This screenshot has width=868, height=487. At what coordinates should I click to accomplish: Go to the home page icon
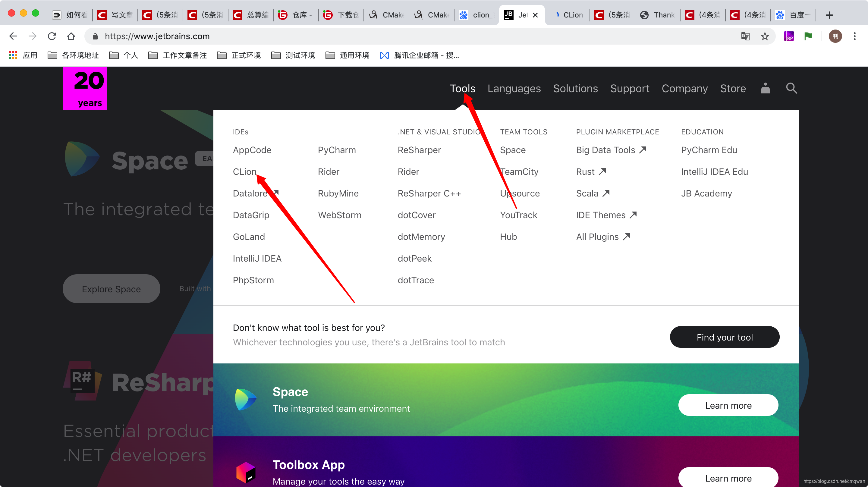point(71,36)
